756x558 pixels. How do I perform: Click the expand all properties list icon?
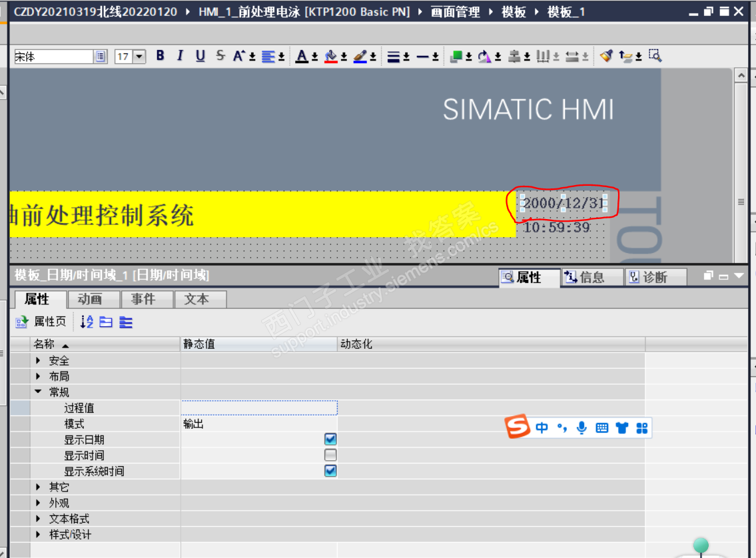click(125, 322)
